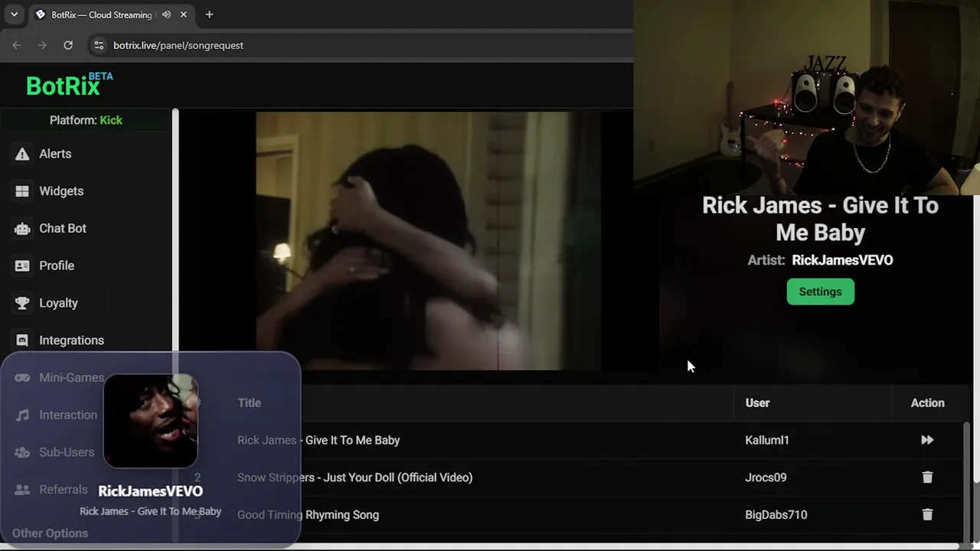Expand the tab search dropdown
This screenshot has height=551, width=980.
coord(14,15)
